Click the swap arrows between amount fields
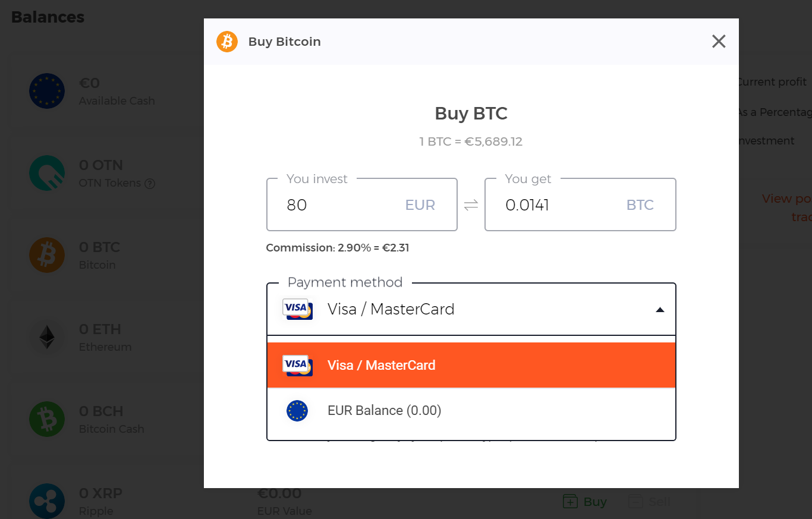Viewport: 812px width, 519px height. (x=471, y=205)
